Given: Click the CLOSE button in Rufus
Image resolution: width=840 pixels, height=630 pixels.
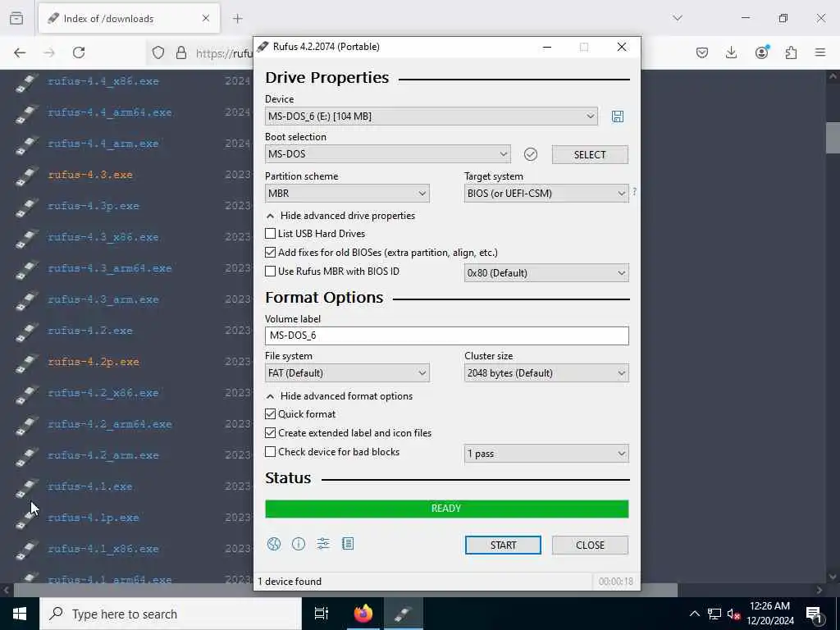Looking at the screenshot, I should click(x=590, y=545).
